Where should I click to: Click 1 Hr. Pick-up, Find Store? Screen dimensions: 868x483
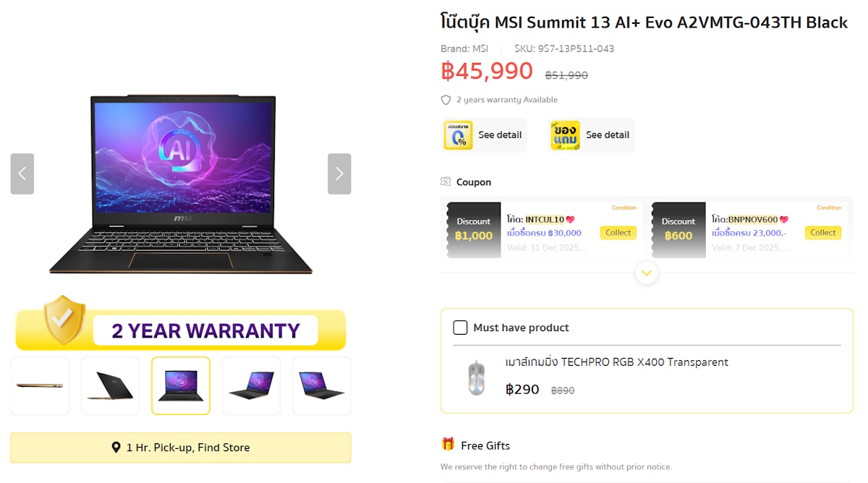click(x=181, y=448)
